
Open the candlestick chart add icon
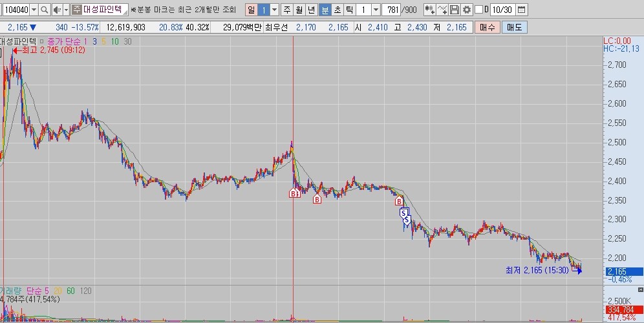429,10
